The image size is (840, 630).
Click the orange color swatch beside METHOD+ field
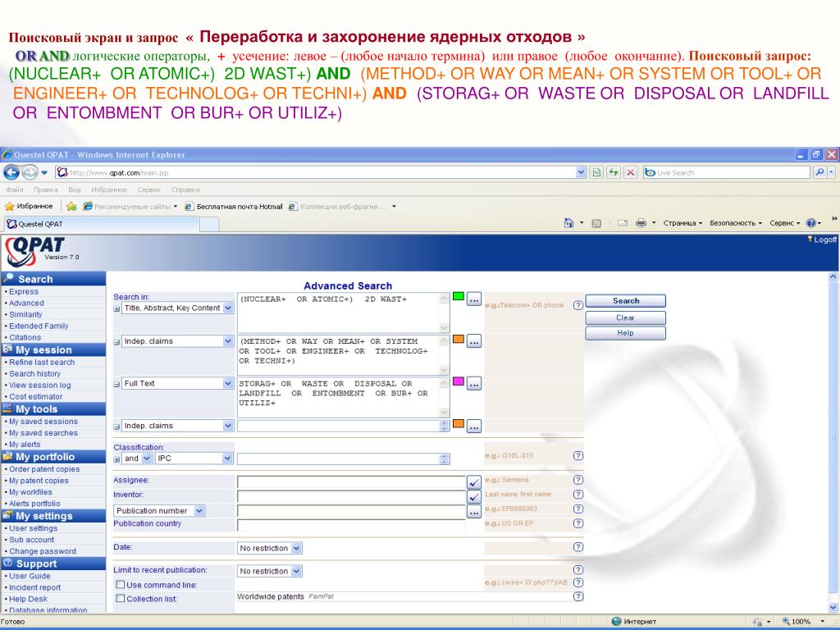[x=458, y=339]
